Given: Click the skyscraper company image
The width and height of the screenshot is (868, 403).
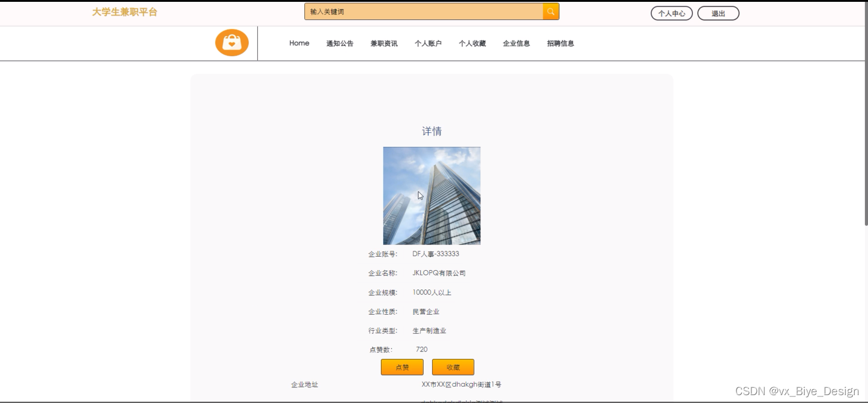Looking at the screenshot, I should pyautogui.click(x=432, y=196).
